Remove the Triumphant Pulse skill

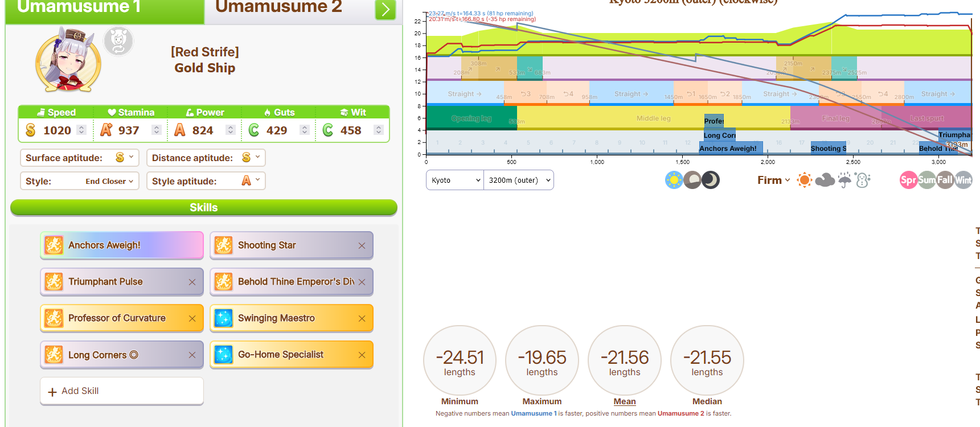point(192,282)
